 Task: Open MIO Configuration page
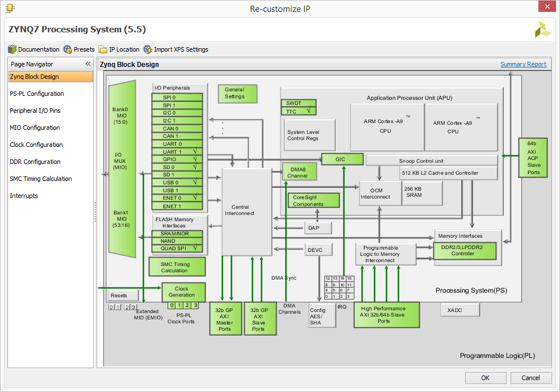pos(35,128)
